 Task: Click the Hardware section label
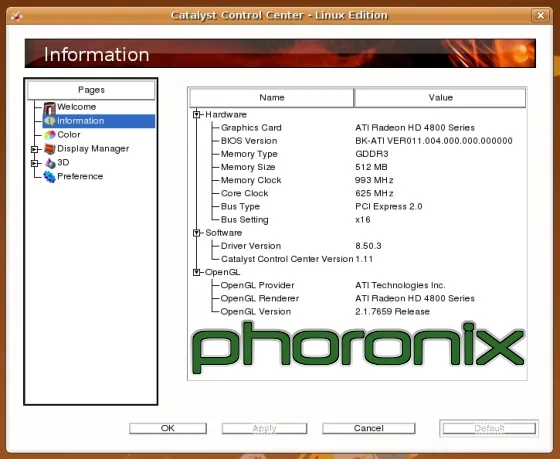pos(226,115)
